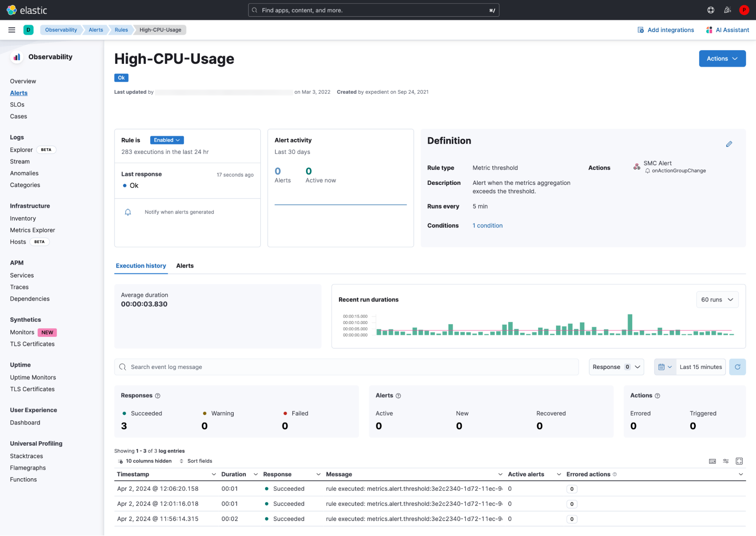Click the search magnifier in event log search
Screen dimensions: 756x536
pos(123,367)
